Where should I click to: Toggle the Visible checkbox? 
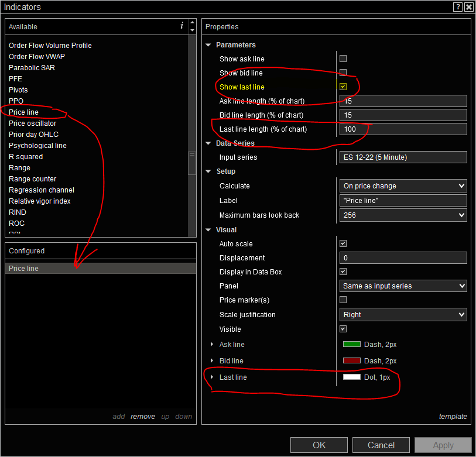343,329
